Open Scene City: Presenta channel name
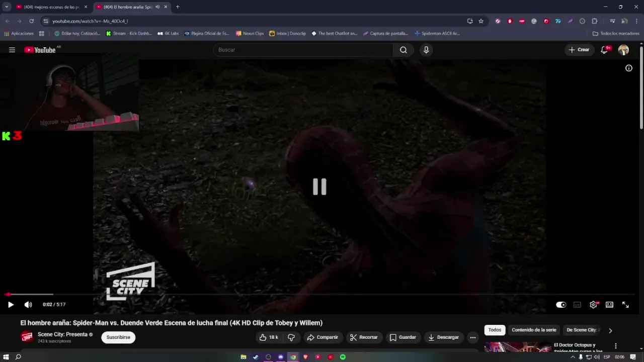 pos(62,334)
